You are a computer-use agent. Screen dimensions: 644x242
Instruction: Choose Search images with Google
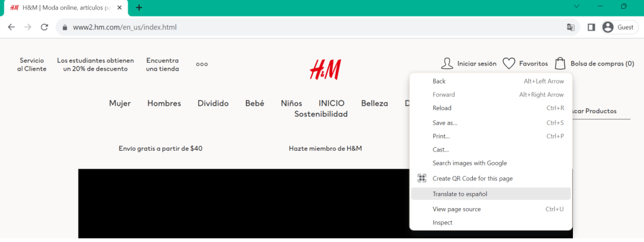(491, 163)
